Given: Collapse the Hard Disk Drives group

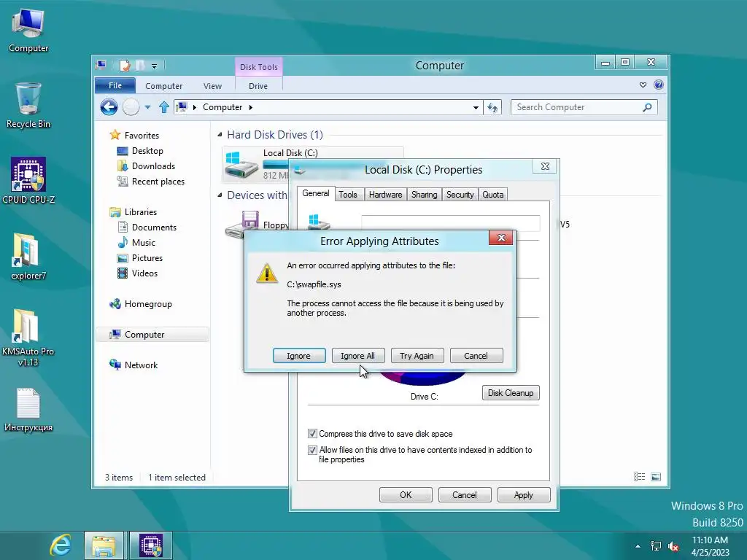Looking at the screenshot, I should tap(220, 135).
